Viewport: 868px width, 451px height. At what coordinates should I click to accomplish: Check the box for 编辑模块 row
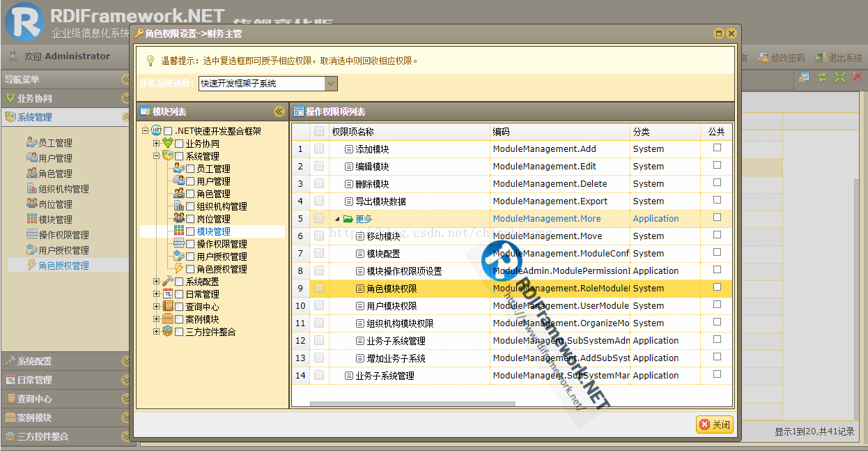point(319,166)
